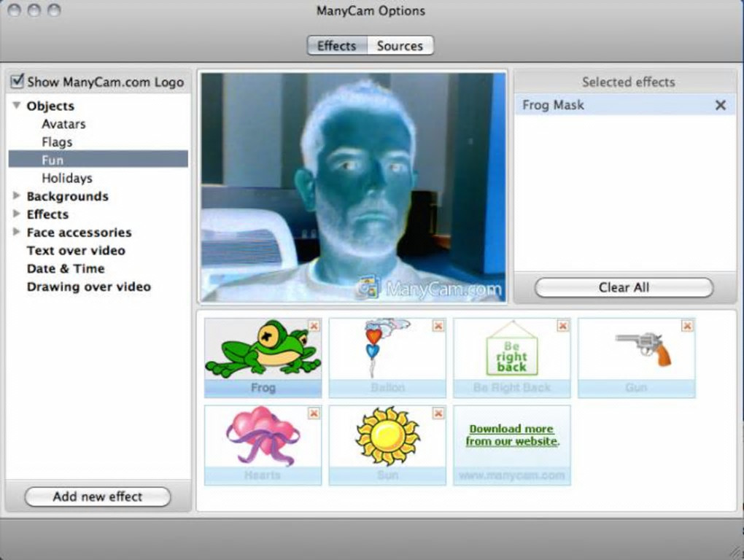Open the Holidays subcategory
This screenshot has width=744, height=560.
coord(67,178)
